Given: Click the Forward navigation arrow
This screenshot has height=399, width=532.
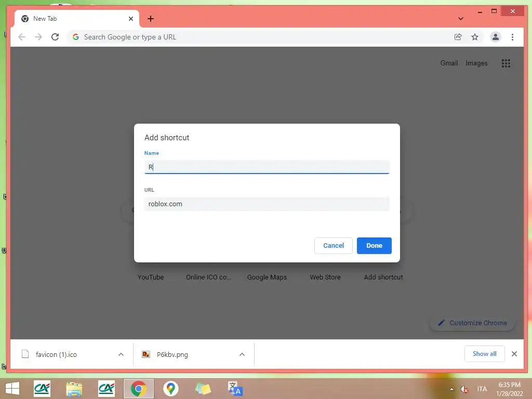Looking at the screenshot, I should click(x=38, y=37).
